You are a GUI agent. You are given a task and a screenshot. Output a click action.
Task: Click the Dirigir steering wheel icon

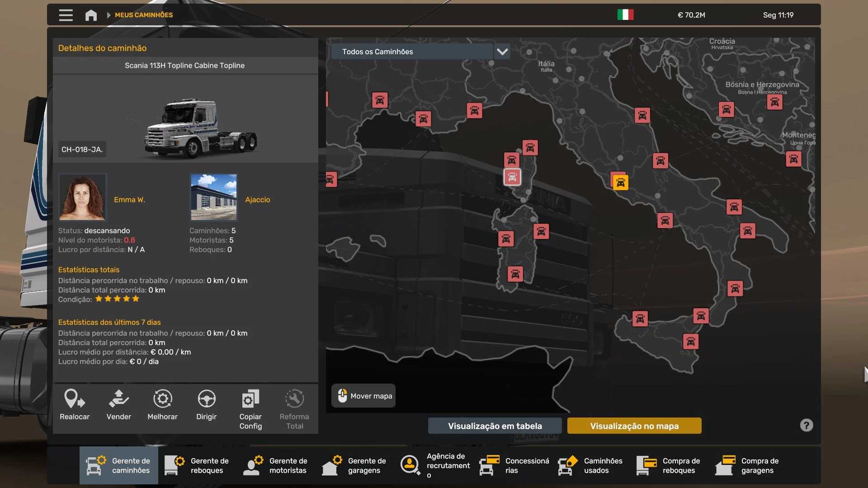(x=206, y=399)
